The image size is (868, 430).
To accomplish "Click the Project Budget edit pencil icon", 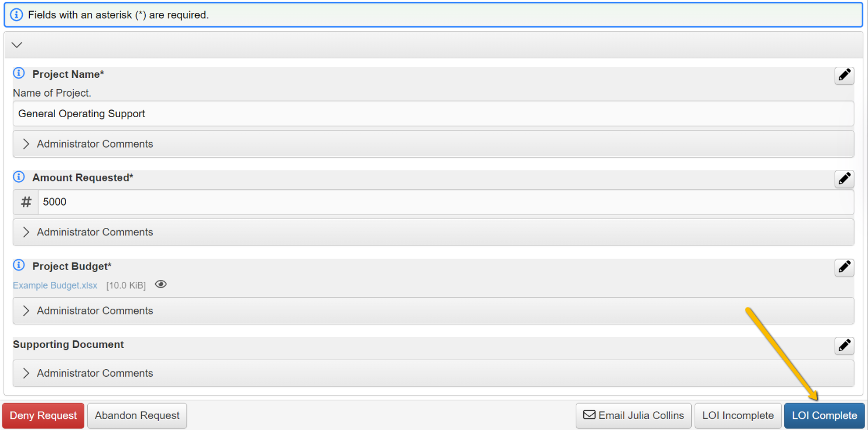I will [x=844, y=267].
